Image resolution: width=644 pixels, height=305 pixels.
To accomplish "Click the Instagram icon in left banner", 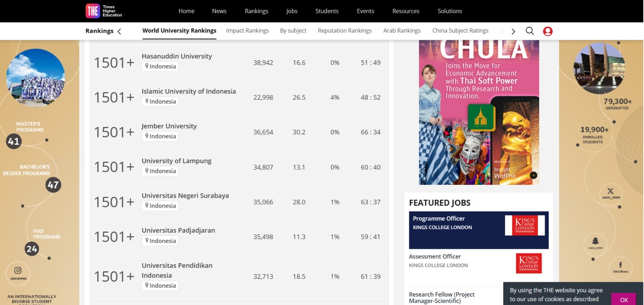I will tap(18, 271).
